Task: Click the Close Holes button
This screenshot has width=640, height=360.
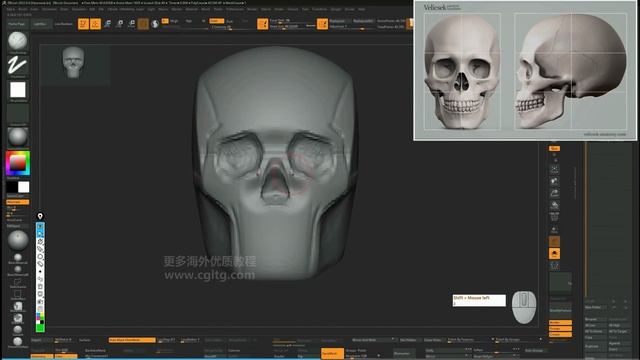Action: [x=432, y=340]
